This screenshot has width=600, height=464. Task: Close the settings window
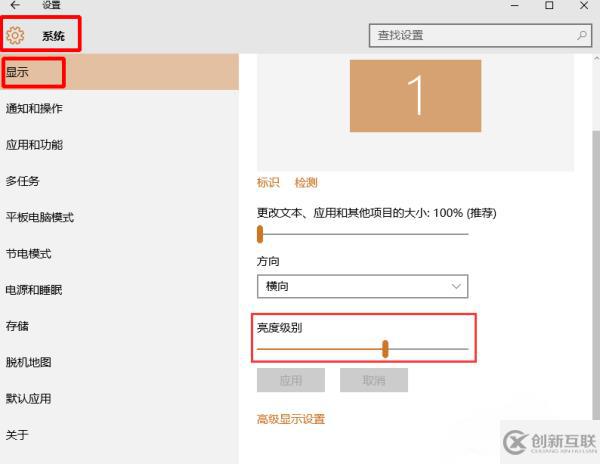[584, 5]
